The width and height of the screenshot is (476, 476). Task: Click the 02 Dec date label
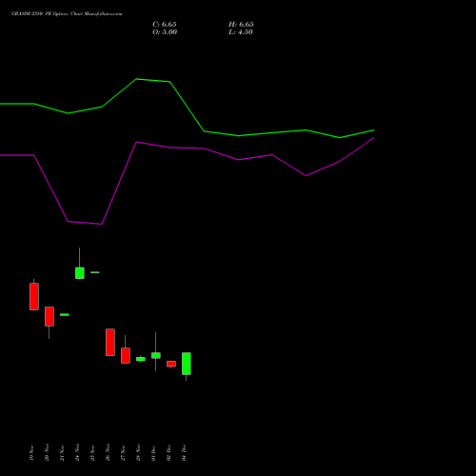tap(169, 452)
